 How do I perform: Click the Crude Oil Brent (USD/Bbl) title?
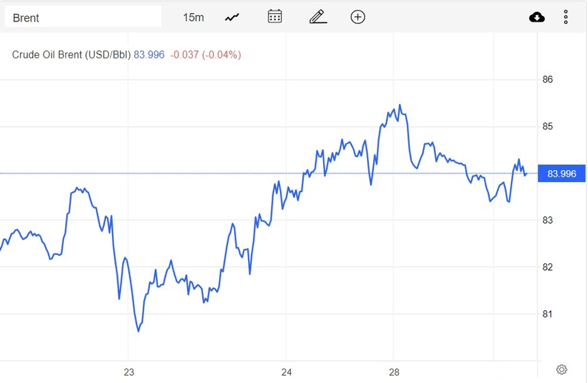click(x=71, y=55)
